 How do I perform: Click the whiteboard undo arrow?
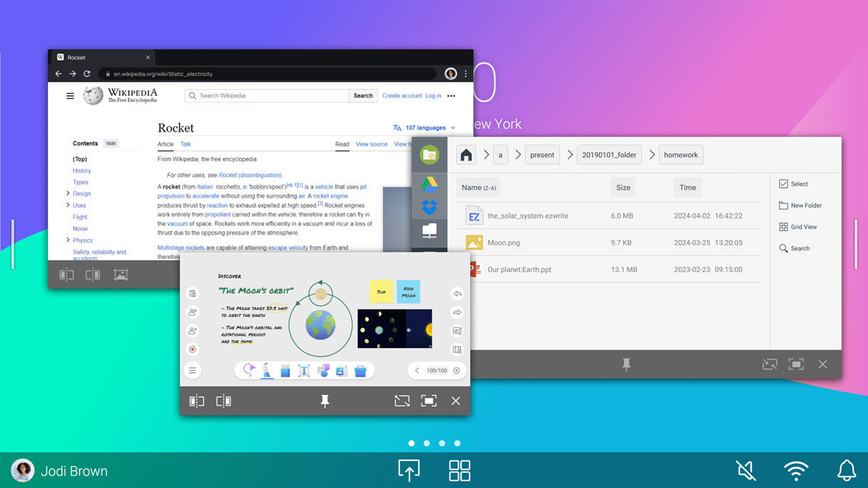457,294
